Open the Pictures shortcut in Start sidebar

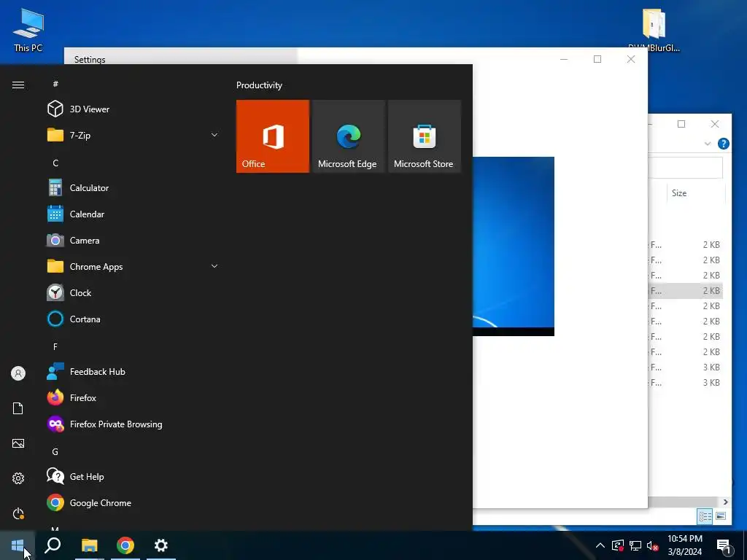pos(18,443)
